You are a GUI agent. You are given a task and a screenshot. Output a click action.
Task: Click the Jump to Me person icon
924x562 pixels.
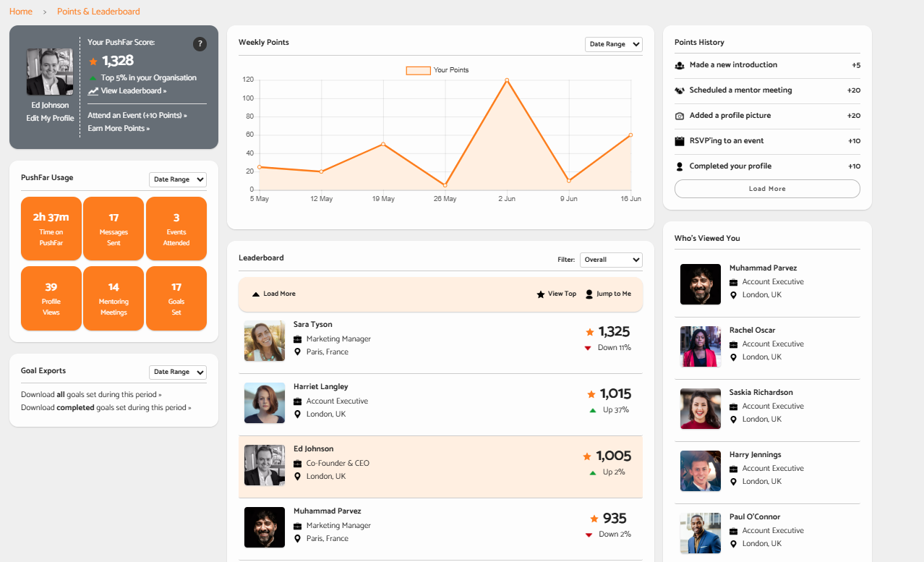(x=589, y=294)
